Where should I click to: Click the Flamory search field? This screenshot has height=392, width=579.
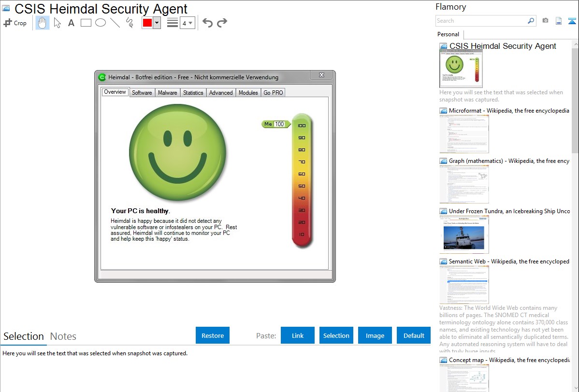tap(481, 21)
